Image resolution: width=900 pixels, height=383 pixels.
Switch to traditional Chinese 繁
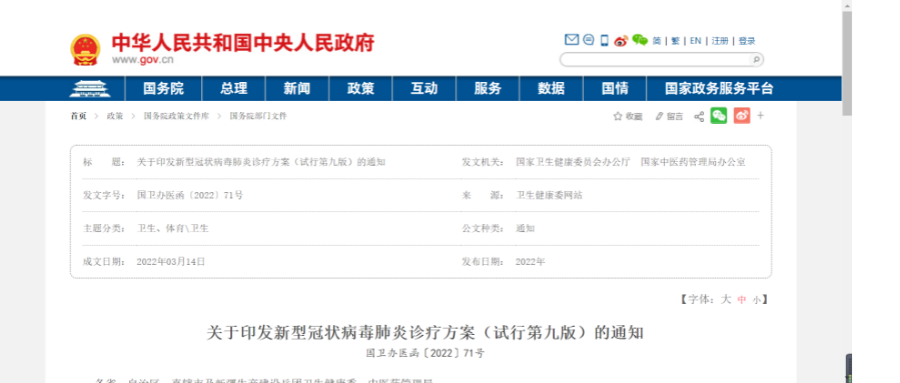[675, 41]
